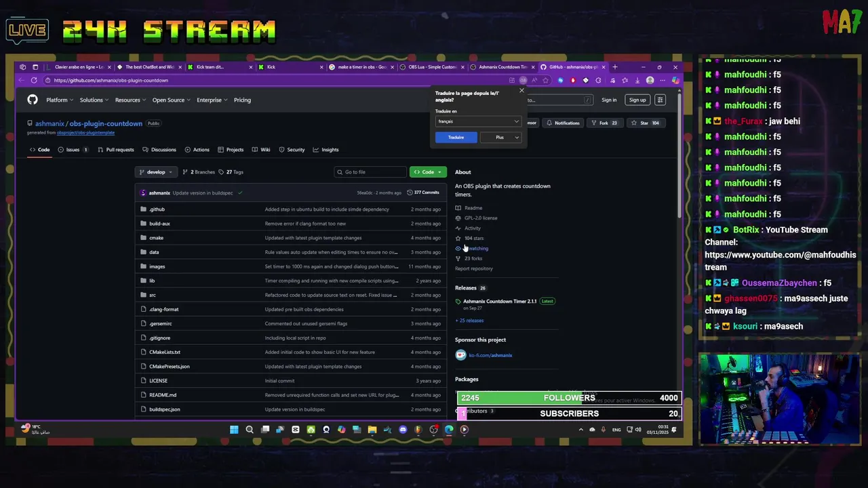This screenshot has height=488, width=868.
Task: Open the Pricing page link
Action: (242, 100)
